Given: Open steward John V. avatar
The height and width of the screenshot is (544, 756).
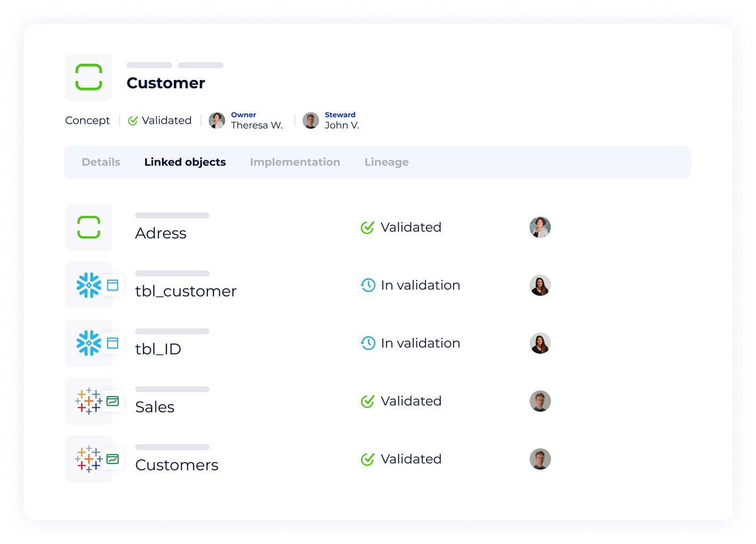Looking at the screenshot, I should [x=310, y=120].
